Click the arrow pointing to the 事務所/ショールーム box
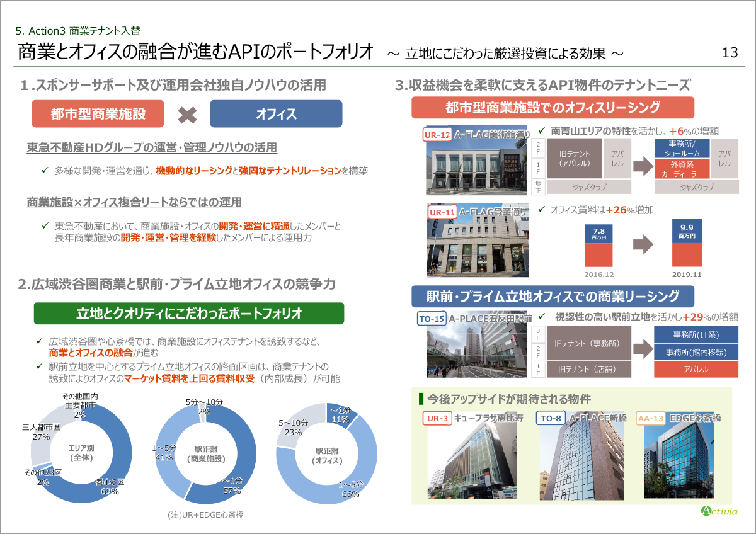The image size is (756, 534). 643,167
